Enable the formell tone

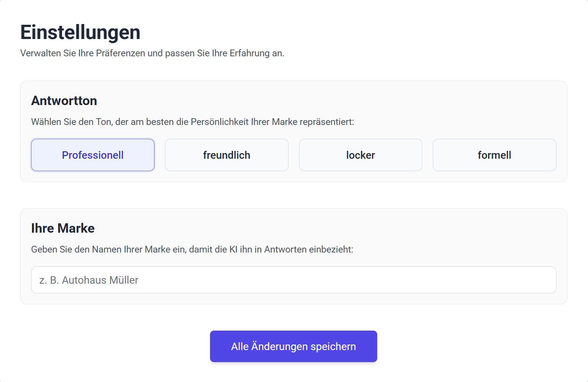494,155
